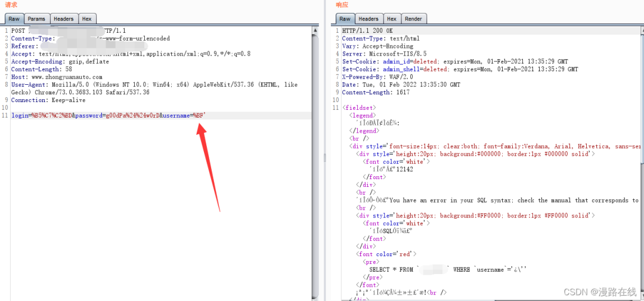Switch to request Params tab
644x301 pixels.
(x=37, y=19)
